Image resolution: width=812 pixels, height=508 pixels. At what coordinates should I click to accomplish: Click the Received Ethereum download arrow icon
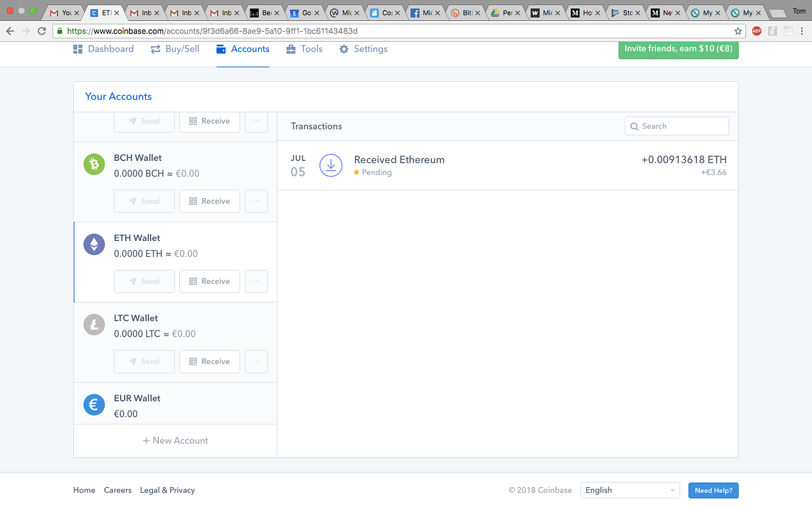(331, 165)
